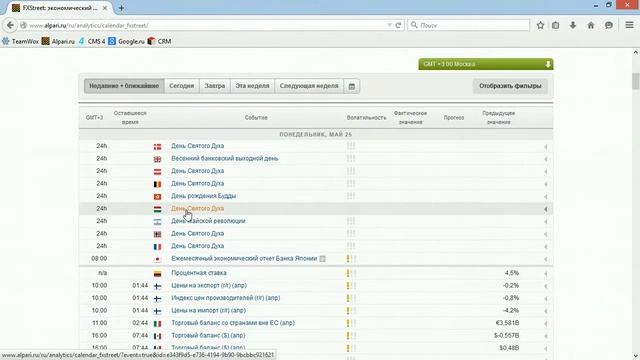Screen dimensions: 640x360
Task: Expand Торговый баланс со странами вне ЕС arrow
Action: 546,324
